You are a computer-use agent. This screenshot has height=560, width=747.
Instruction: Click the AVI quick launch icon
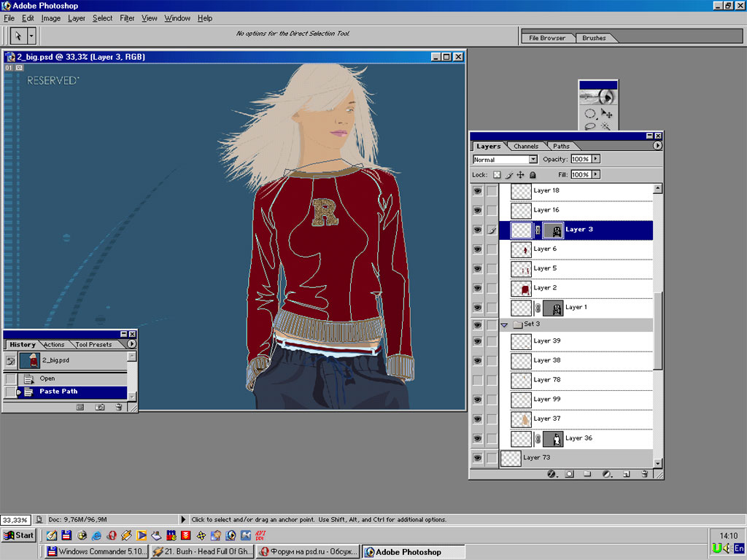pyautogui.click(x=260, y=535)
